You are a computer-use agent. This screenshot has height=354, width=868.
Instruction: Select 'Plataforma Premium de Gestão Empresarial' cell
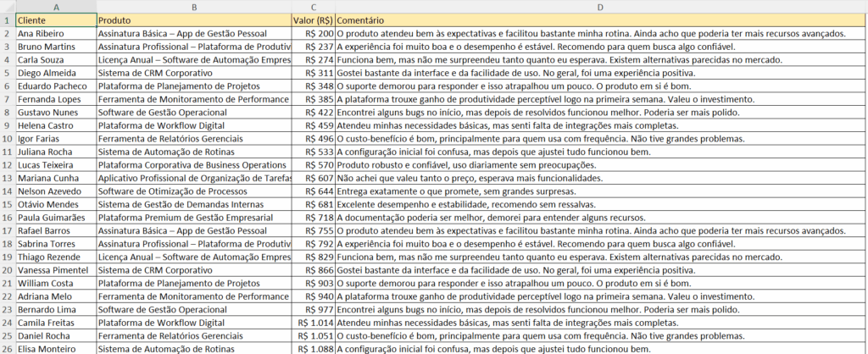pyautogui.click(x=194, y=218)
